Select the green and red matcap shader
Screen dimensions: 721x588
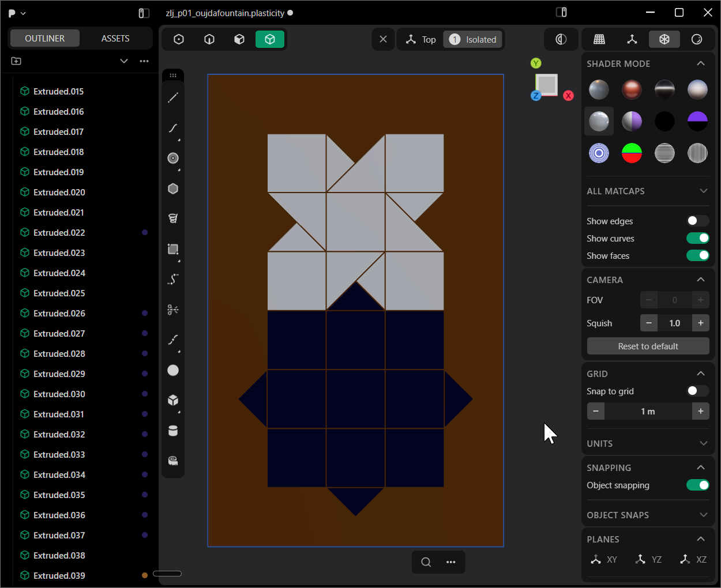632,153
